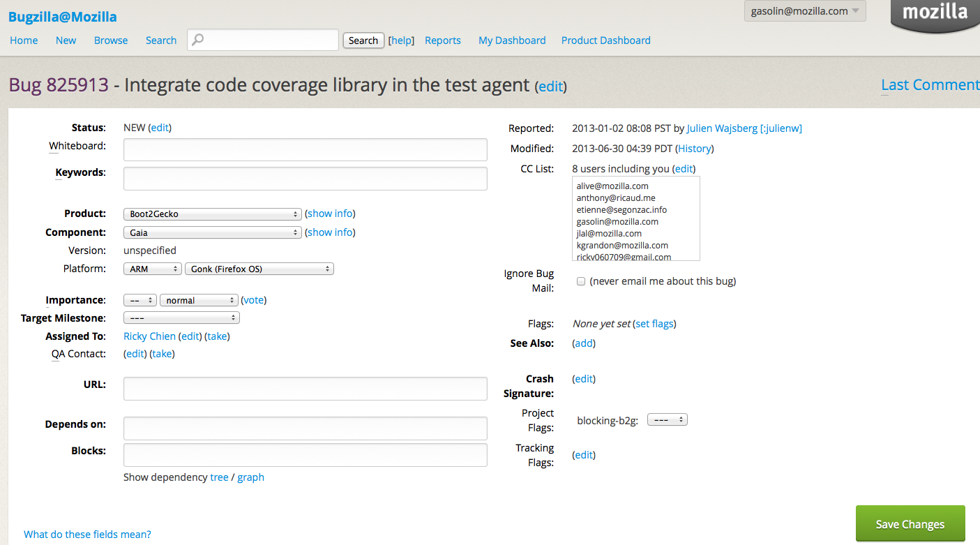Click set flags link
The width and height of the screenshot is (980, 545).
tap(654, 324)
